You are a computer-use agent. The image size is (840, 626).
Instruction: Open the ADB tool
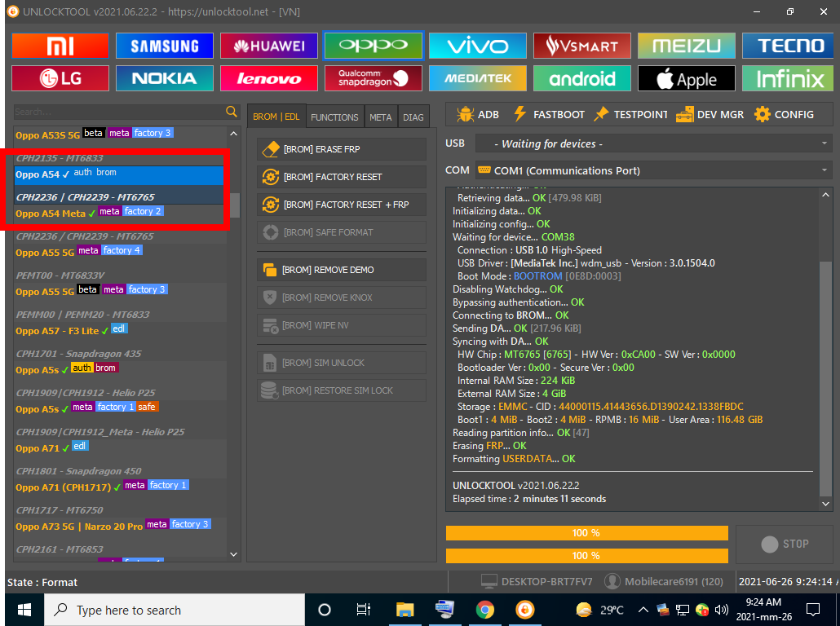pyautogui.click(x=478, y=115)
